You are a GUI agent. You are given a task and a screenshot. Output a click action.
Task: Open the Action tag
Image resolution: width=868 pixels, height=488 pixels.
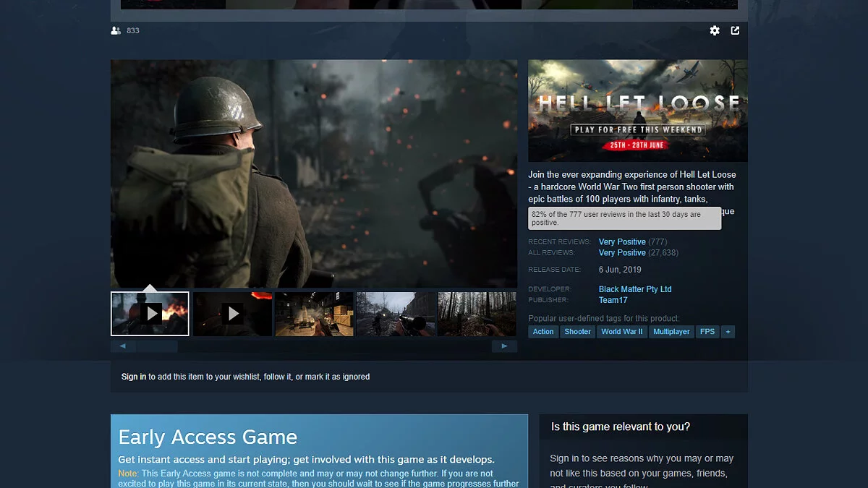click(x=543, y=332)
